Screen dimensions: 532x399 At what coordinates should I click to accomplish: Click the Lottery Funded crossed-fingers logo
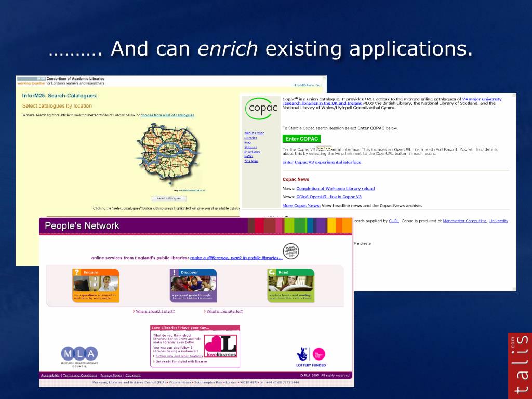(302, 354)
